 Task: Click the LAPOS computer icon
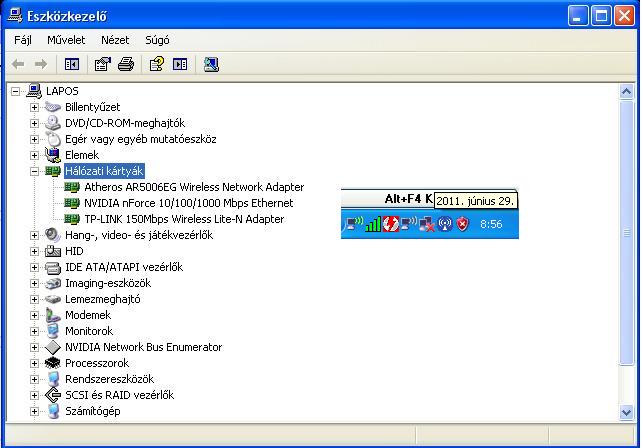[x=34, y=91]
